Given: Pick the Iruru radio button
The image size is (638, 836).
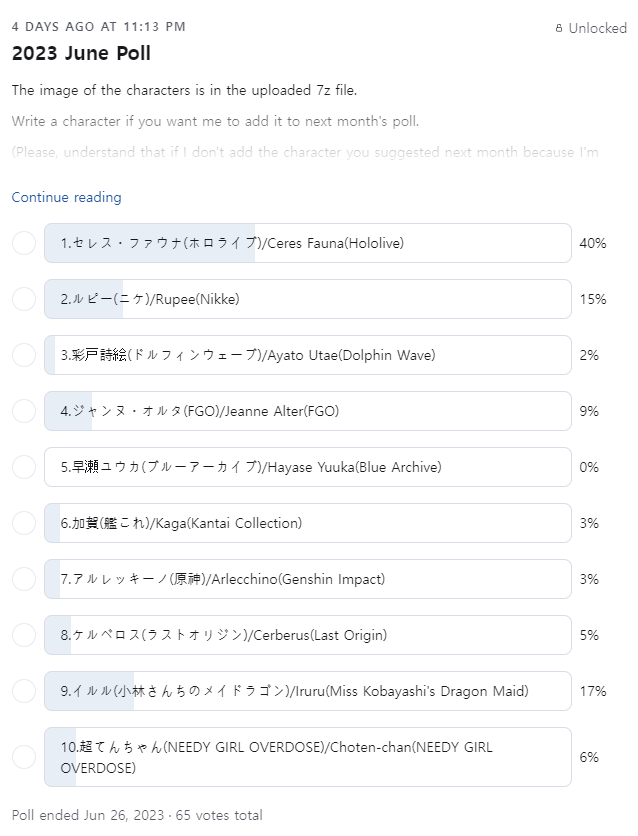Looking at the screenshot, I should 24,691.
